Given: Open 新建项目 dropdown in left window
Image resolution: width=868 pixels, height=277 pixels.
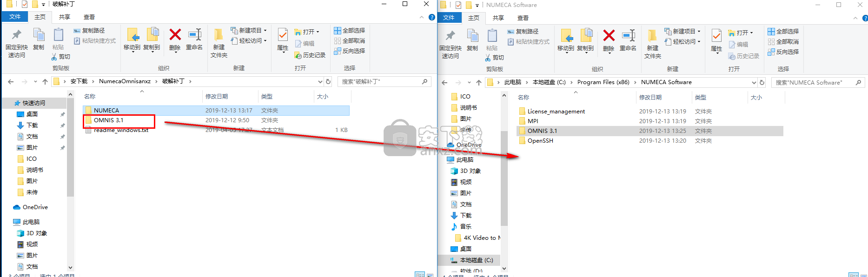Looking at the screenshot, I should (x=249, y=31).
